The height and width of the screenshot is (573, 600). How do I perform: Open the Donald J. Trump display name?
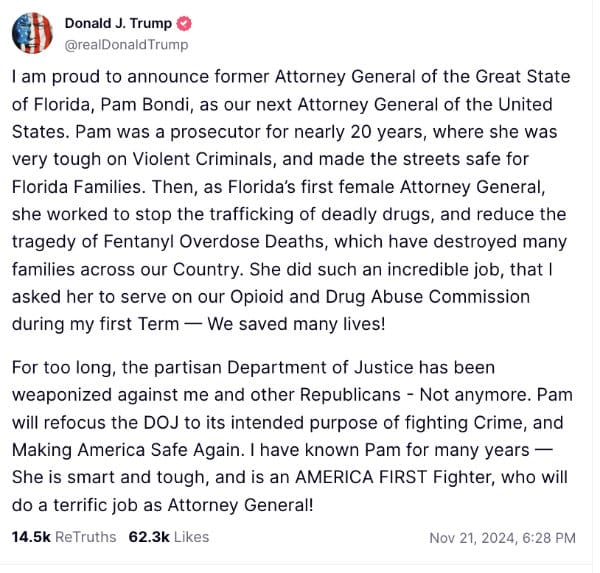click(118, 23)
